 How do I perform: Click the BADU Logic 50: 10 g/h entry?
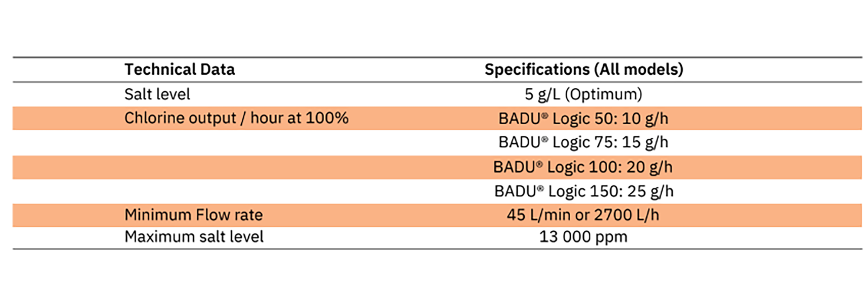click(x=583, y=119)
